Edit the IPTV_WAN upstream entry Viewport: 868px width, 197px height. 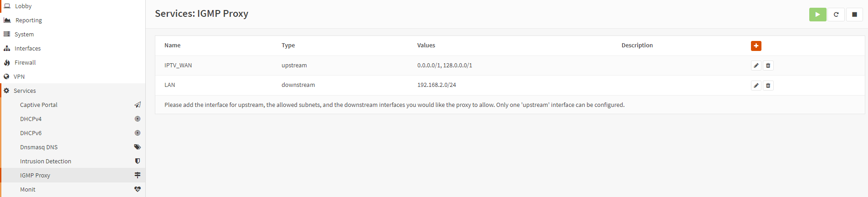(756, 66)
